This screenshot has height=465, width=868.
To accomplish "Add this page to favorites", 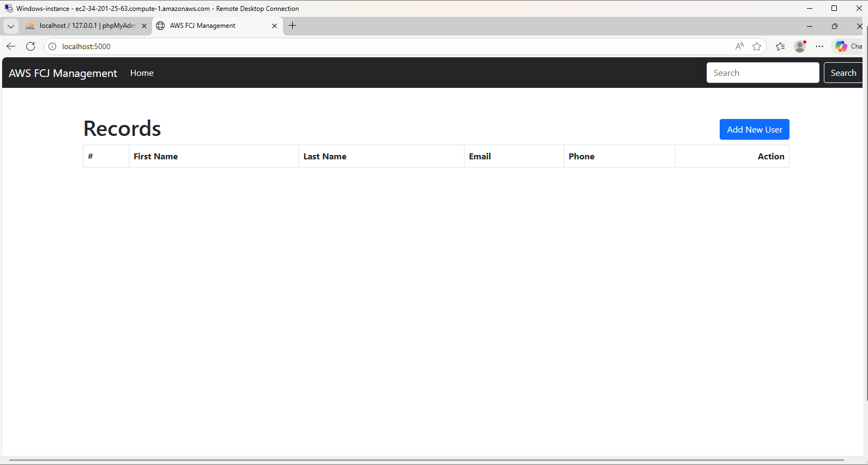I will pos(757,46).
